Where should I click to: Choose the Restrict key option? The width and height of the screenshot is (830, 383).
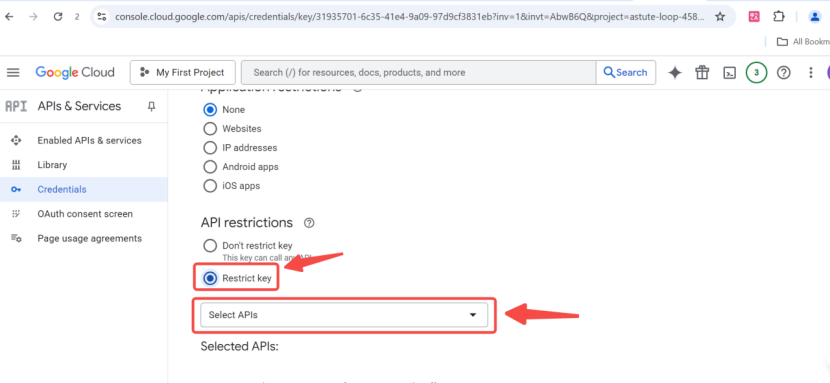pyautogui.click(x=210, y=278)
